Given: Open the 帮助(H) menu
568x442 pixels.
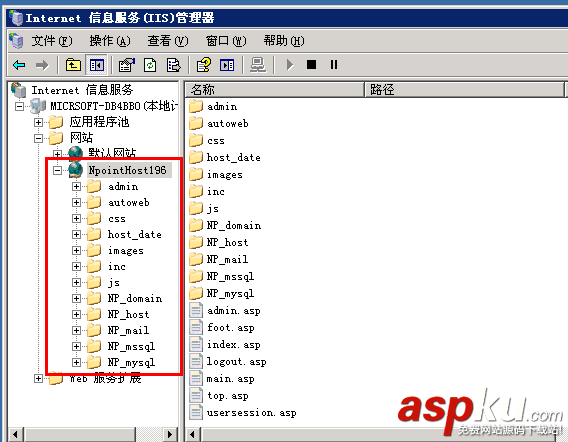Looking at the screenshot, I should point(284,41).
